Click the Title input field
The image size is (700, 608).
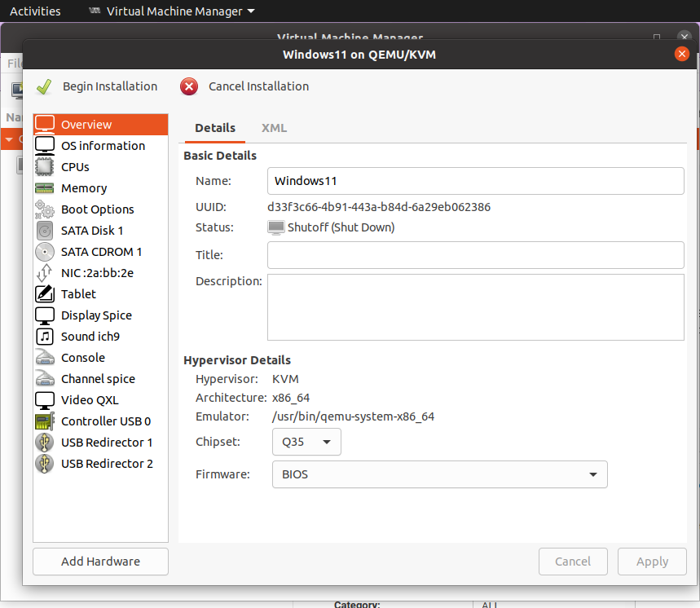click(x=475, y=255)
